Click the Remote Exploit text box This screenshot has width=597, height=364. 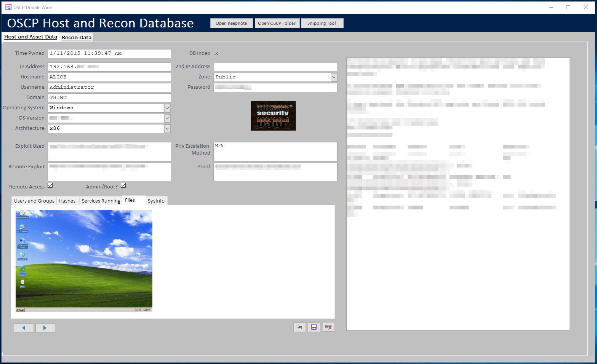coord(109,172)
